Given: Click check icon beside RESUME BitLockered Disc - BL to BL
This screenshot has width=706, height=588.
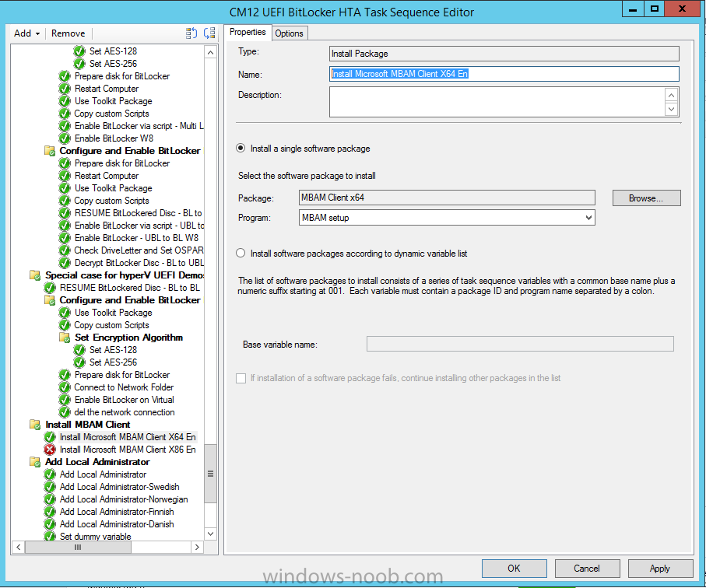Looking at the screenshot, I should [50, 288].
